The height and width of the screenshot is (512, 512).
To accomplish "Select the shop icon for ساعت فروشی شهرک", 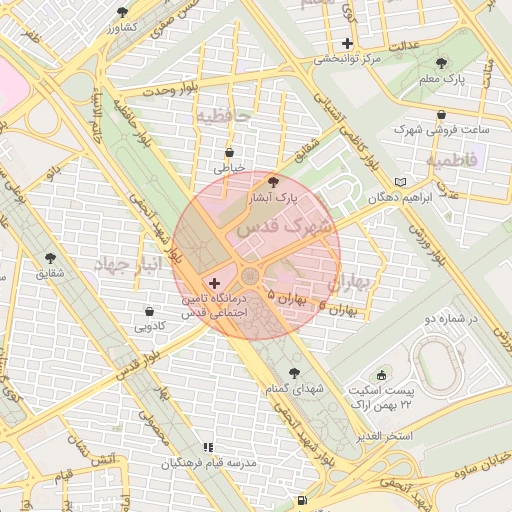I will [x=442, y=115].
